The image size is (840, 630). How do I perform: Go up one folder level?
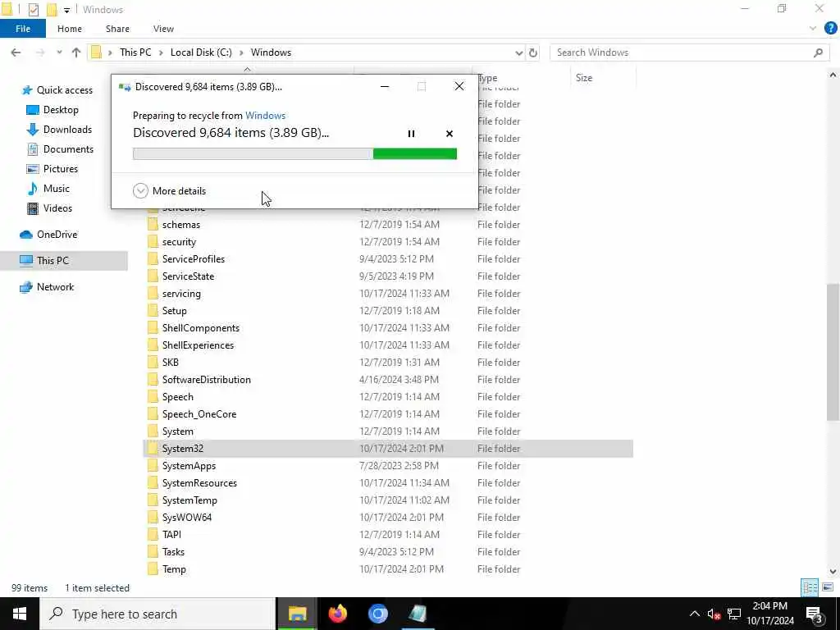(x=76, y=52)
